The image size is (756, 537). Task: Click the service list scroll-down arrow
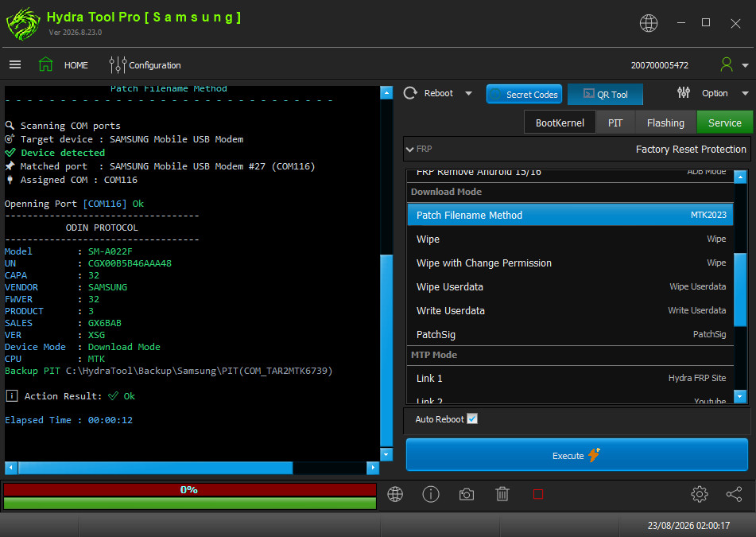[740, 397]
